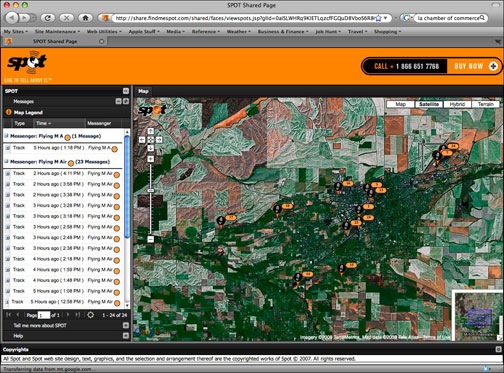Screen dimensions: 504x373
Task: Open the home page icon
Action: [85, 18]
